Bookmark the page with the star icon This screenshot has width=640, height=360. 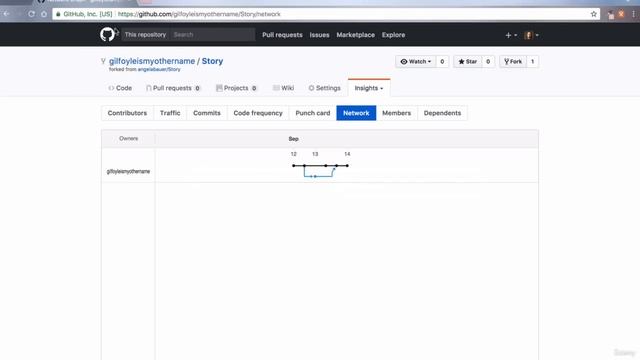coord(593,14)
